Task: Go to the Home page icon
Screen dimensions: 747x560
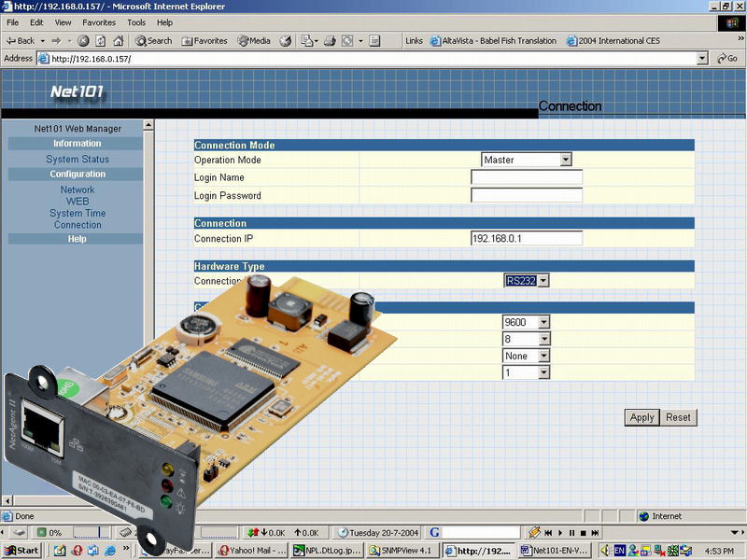Action: [119, 41]
